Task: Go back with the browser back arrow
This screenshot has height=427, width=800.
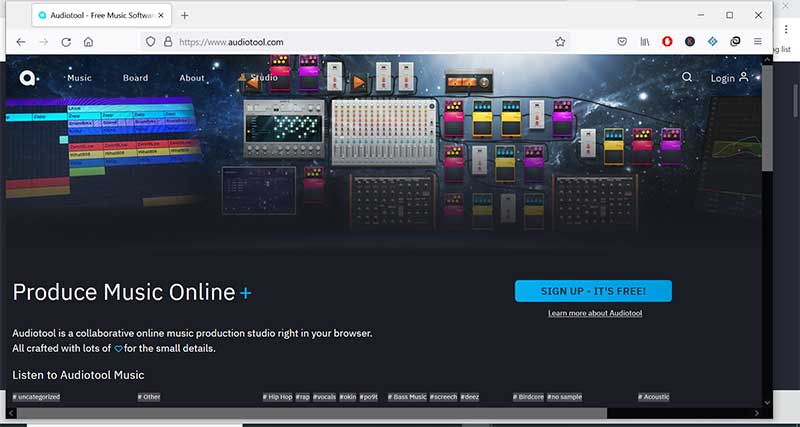Action: click(21, 42)
